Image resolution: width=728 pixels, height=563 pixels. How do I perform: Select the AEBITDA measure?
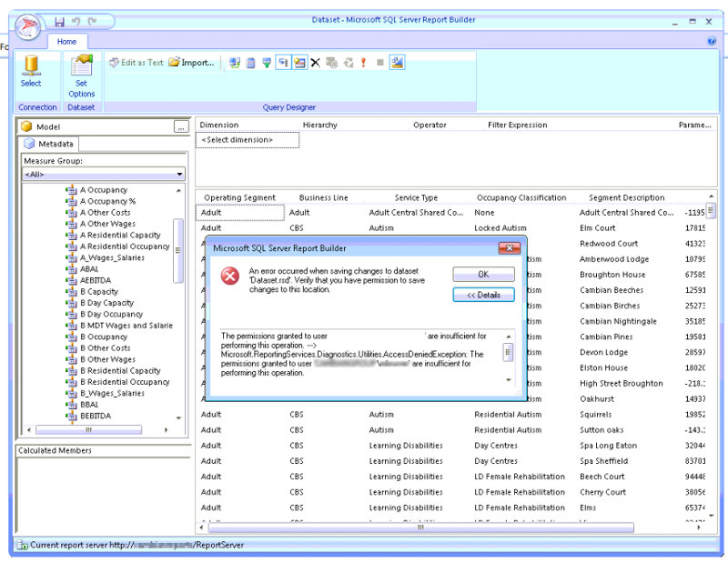click(x=96, y=280)
